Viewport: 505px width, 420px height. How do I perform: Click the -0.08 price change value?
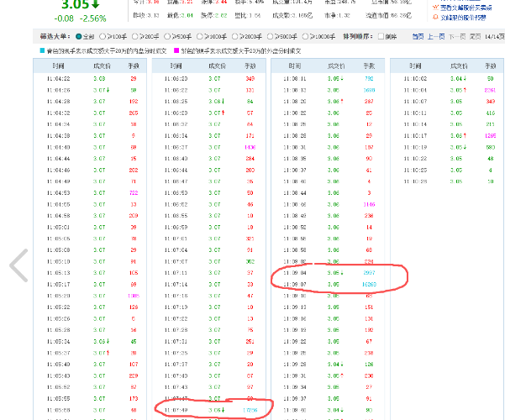[64, 18]
